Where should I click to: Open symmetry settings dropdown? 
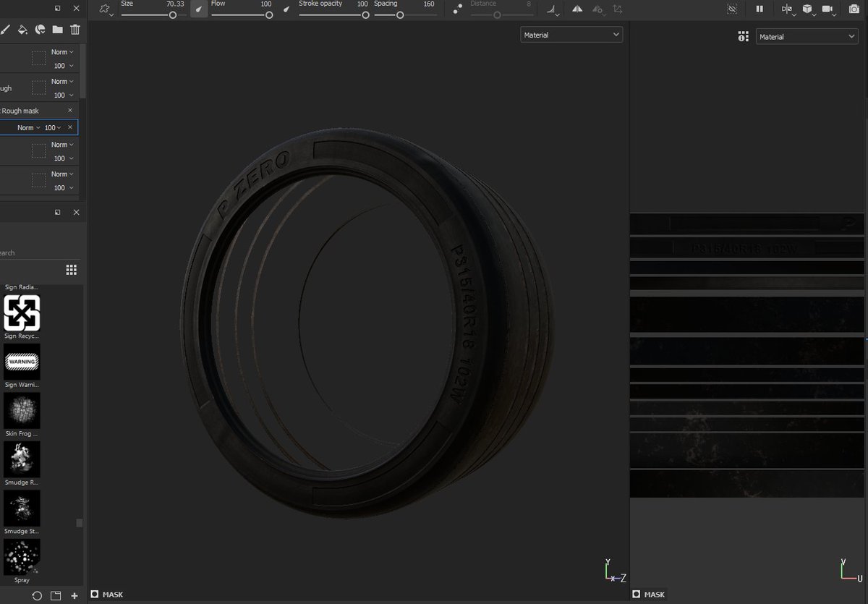coord(597,9)
